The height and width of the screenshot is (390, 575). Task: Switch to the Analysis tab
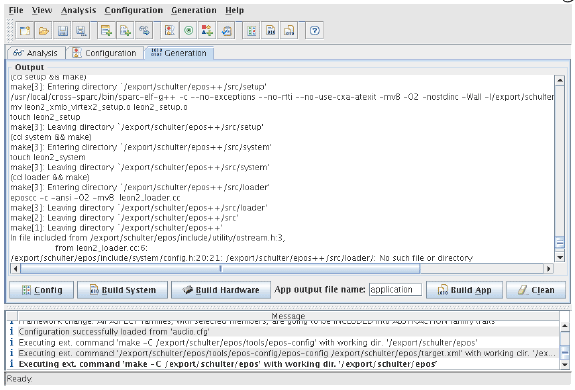point(36,53)
